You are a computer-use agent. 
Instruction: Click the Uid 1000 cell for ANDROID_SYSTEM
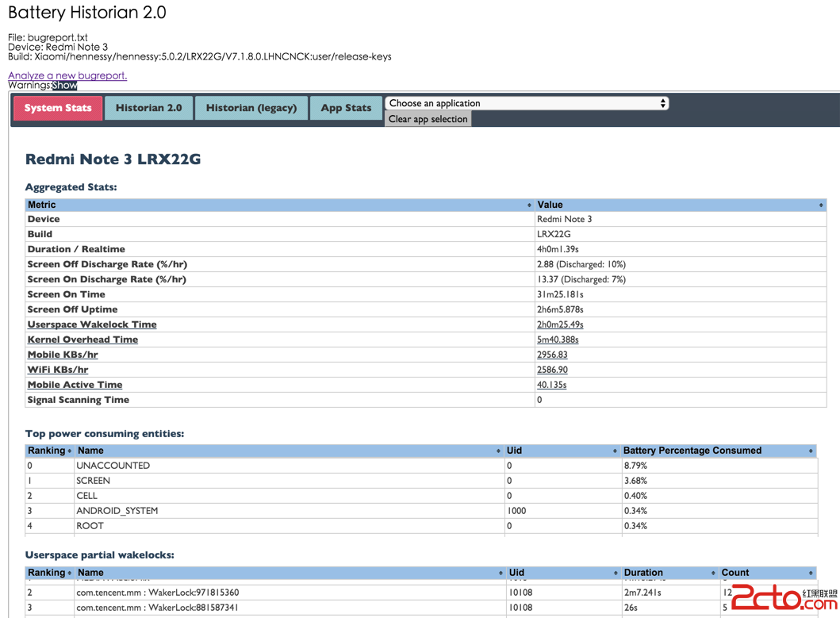[x=517, y=511]
